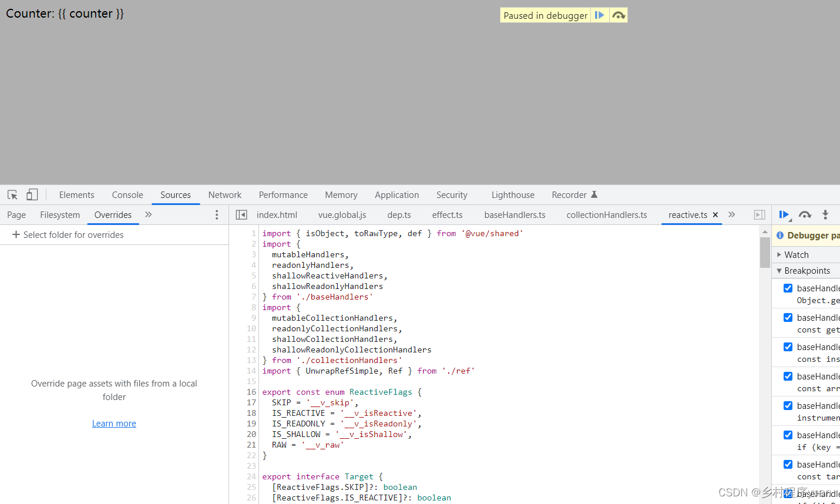Click the Paused in debugger label
840x504 pixels.
[x=545, y=15]
